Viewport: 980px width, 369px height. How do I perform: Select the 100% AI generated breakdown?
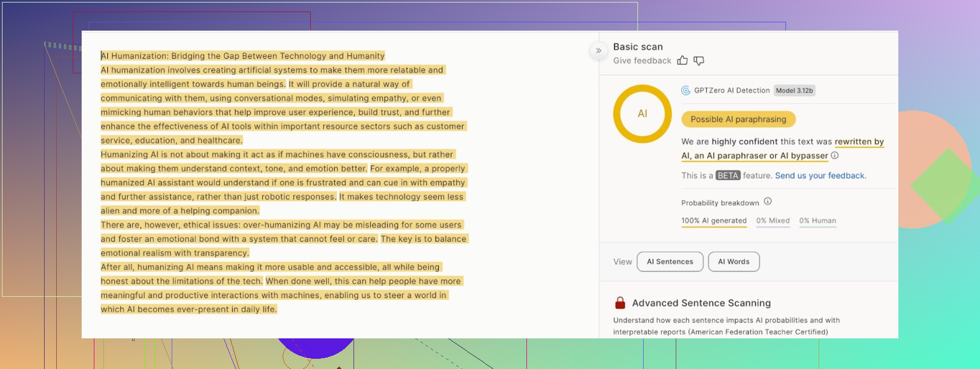coord(714,221)
